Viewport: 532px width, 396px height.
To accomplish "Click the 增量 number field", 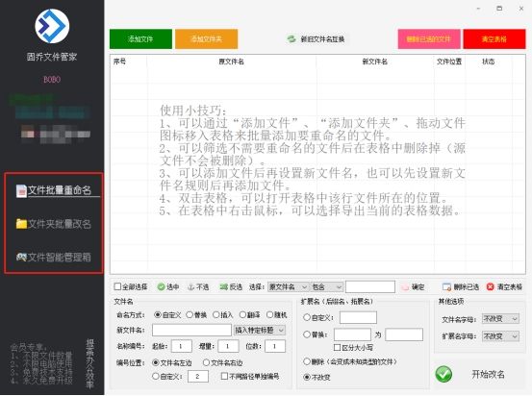I will [x=228, y=346].
